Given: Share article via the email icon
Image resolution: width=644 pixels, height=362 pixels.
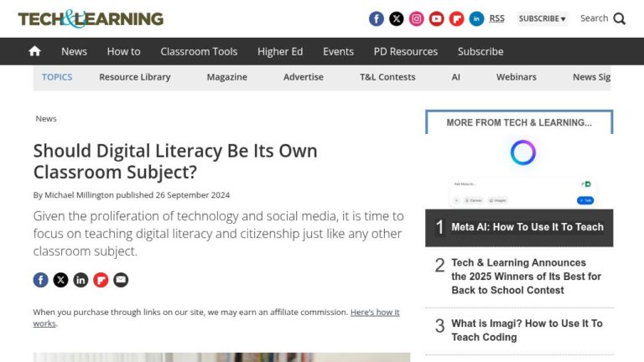Looking at the screenshot, I should [x=121, y=280].
